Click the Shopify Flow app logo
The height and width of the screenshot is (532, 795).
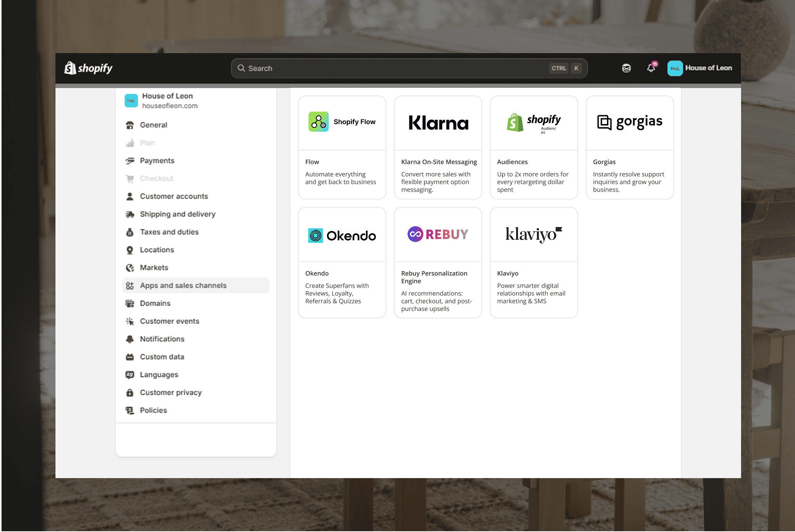point(342,122)
